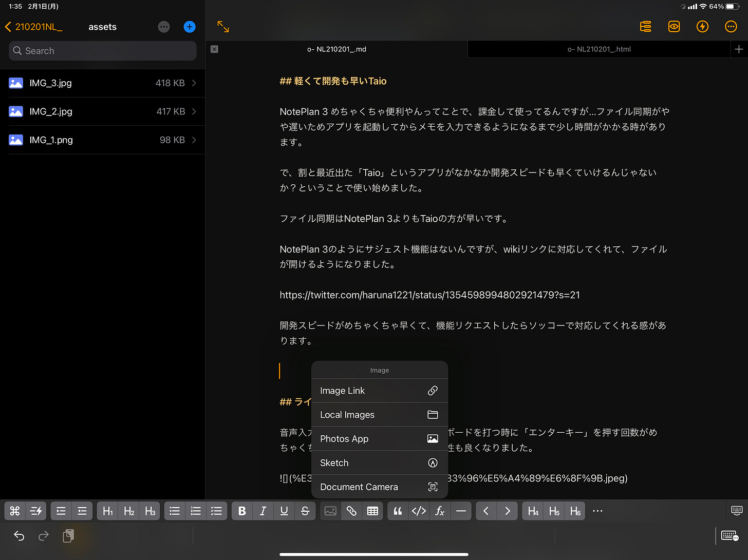Insert a block quote

click(x=398, y=511)
